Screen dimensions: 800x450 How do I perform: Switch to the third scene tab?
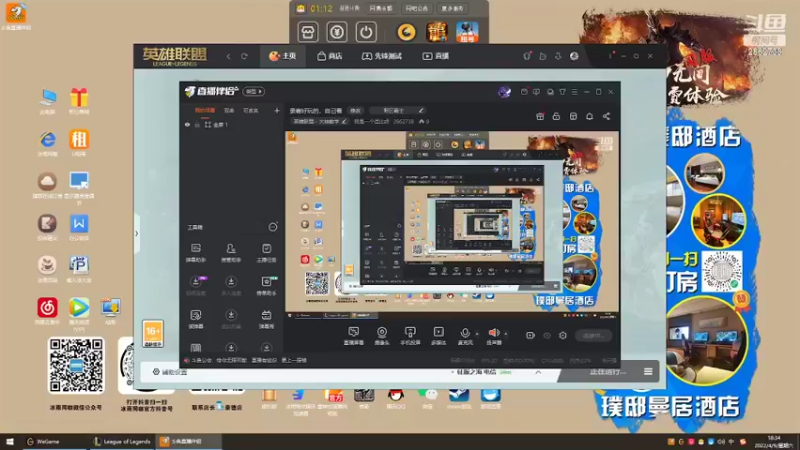pos(251,110)
